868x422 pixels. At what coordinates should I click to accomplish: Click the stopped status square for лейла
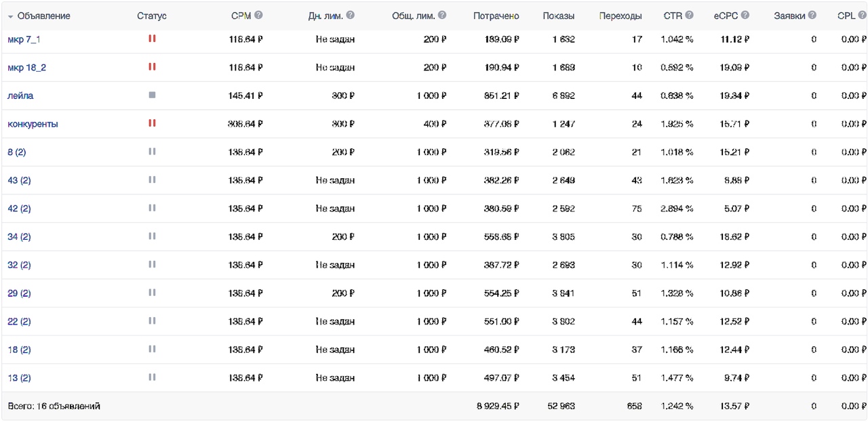pos(152,96)
